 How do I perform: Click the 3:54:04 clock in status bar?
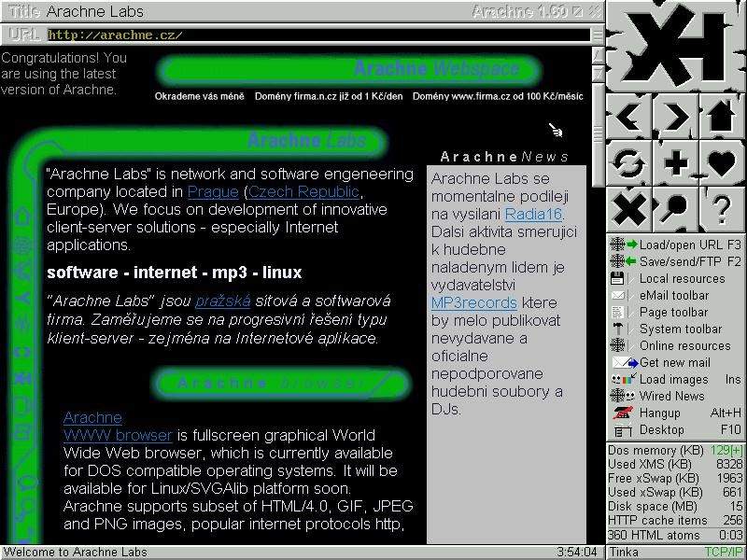(x=576, y=552)
